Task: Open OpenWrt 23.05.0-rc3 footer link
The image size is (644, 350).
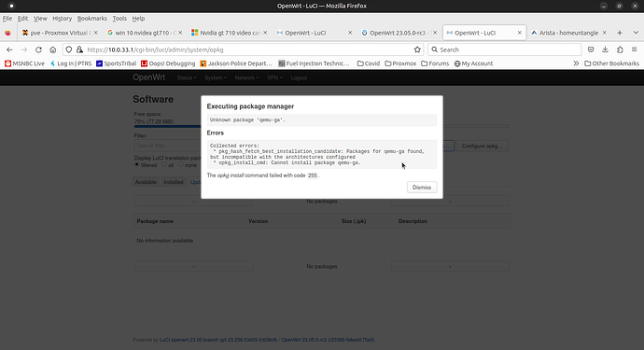Action: tap(328, 340)
